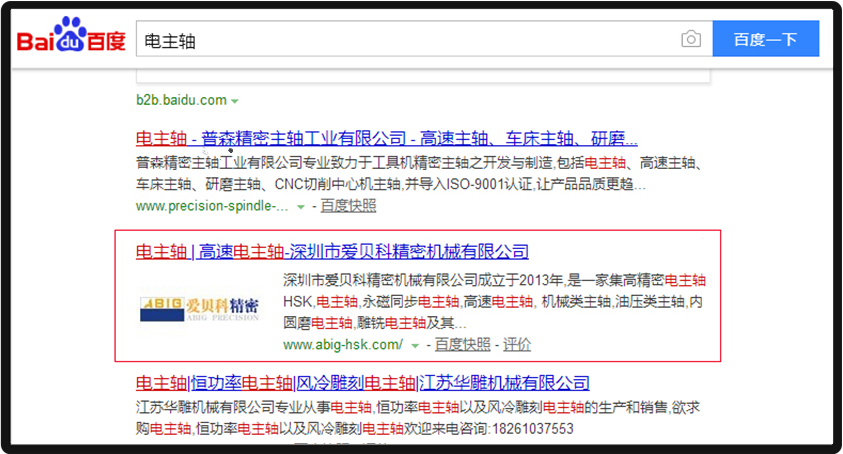The height and width of the screenshot is (454, 843).
Task: Click the search box containing 电主轴
Action: [x=400, y=40]
